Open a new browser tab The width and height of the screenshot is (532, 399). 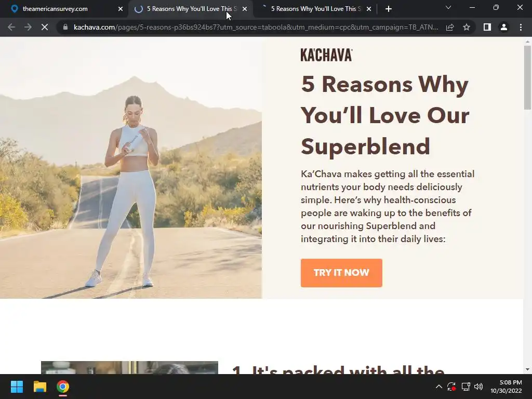tap(389, 9)
